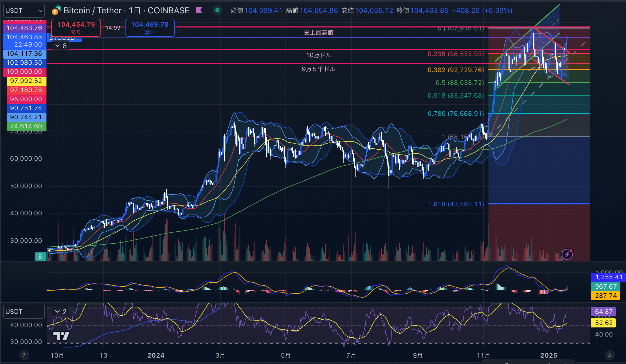Click the purple lightning bolt icon

(567, 254)
